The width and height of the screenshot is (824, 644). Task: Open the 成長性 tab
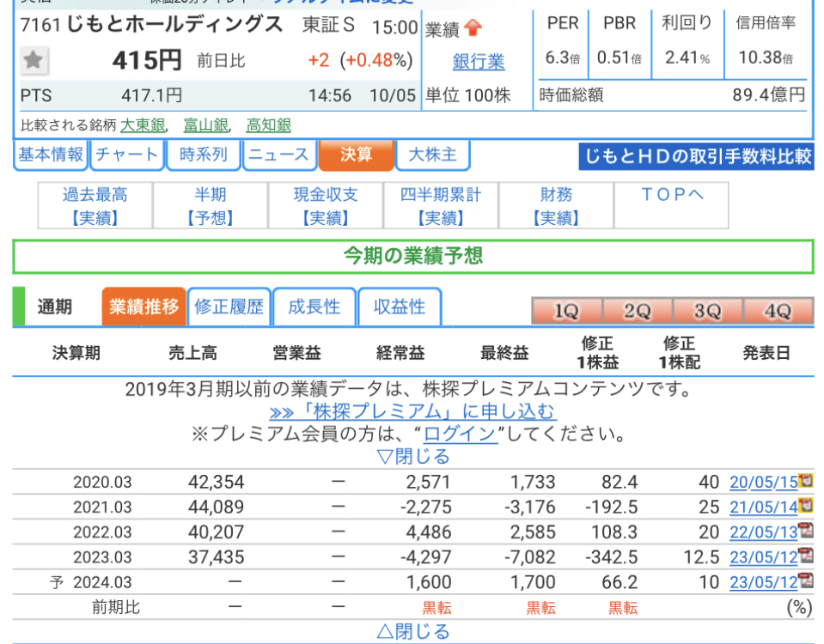pos(314,307)
